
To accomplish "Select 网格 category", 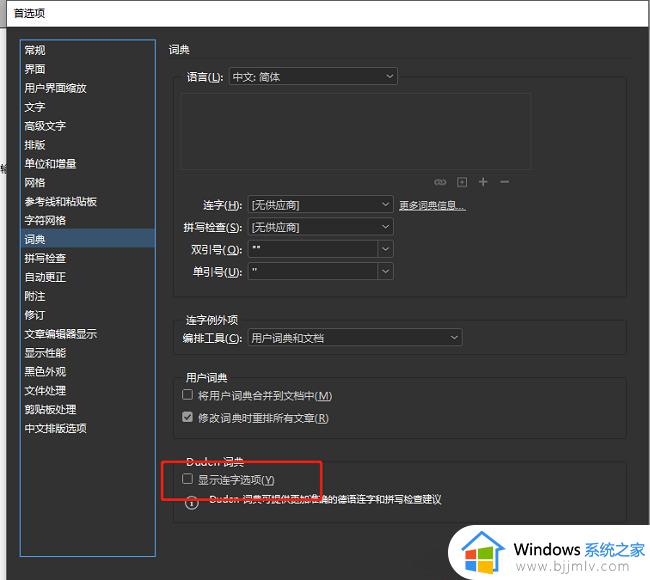I will click(x=87, y=182).
